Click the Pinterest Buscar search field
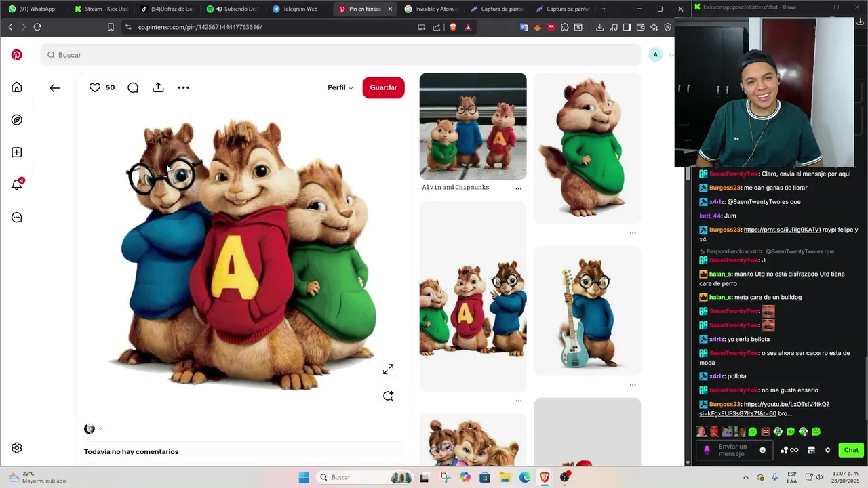 pos(340,55)
